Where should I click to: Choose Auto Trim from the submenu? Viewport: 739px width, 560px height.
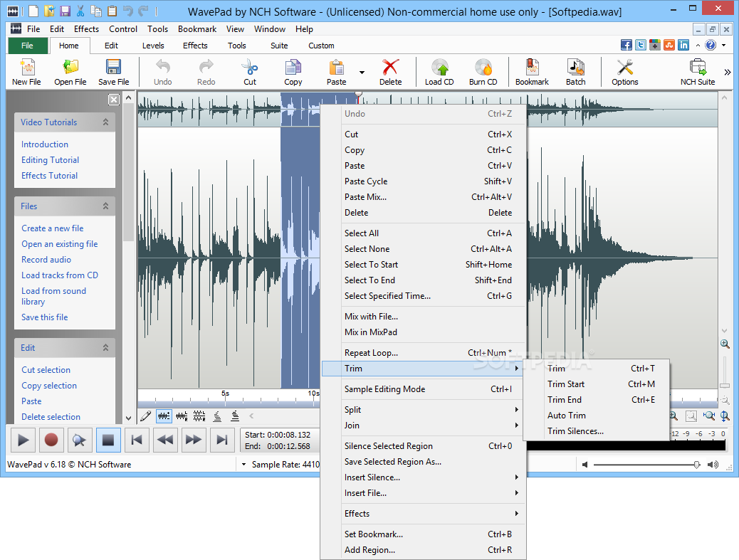pos(597,416)
